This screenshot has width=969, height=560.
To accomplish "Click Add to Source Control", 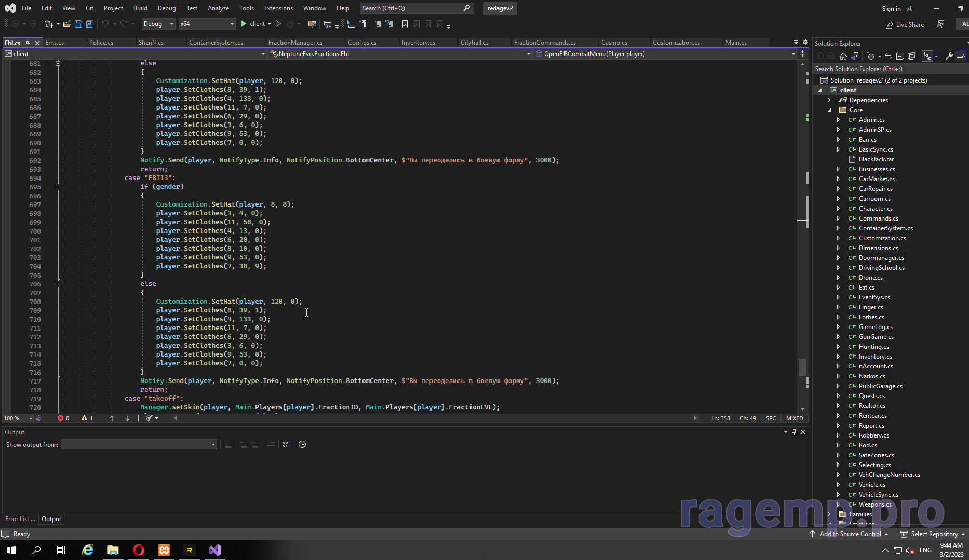I will click(x=850, y=534).
